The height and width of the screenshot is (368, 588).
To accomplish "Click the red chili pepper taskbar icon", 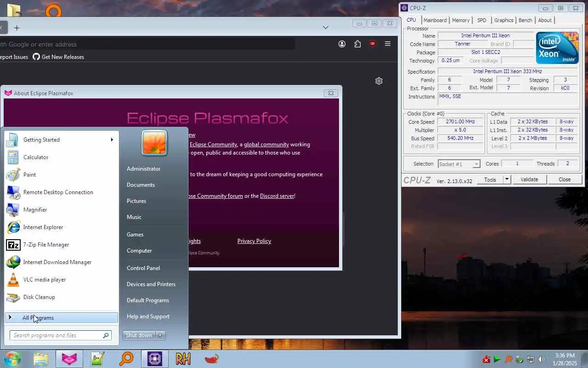I will [x=211, y=359].
